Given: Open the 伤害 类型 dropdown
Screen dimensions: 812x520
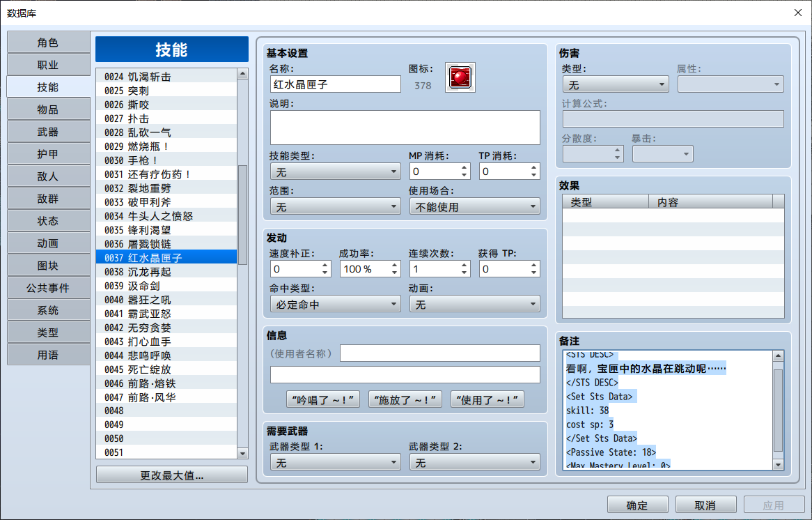Looking at the screenshot, I should [616, 84].
